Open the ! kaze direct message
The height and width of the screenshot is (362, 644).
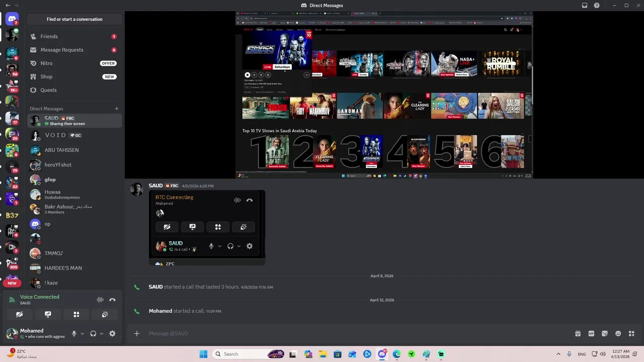pos(74,283)
